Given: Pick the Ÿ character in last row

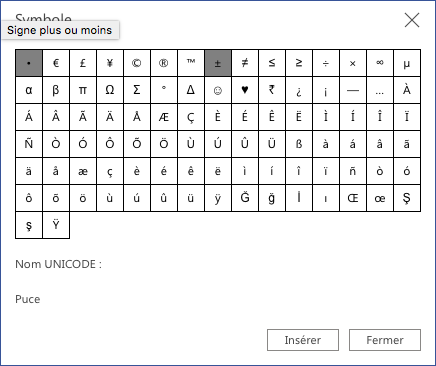Looking at the screenshot, I should point(56,225).
